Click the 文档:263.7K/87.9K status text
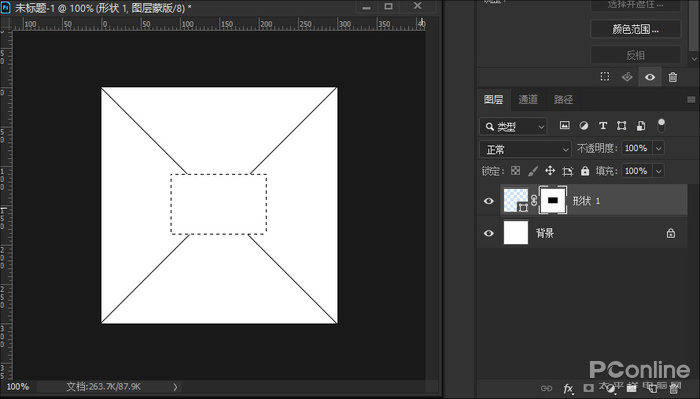Viewport: 700px width, 399px height. [104, 387]
